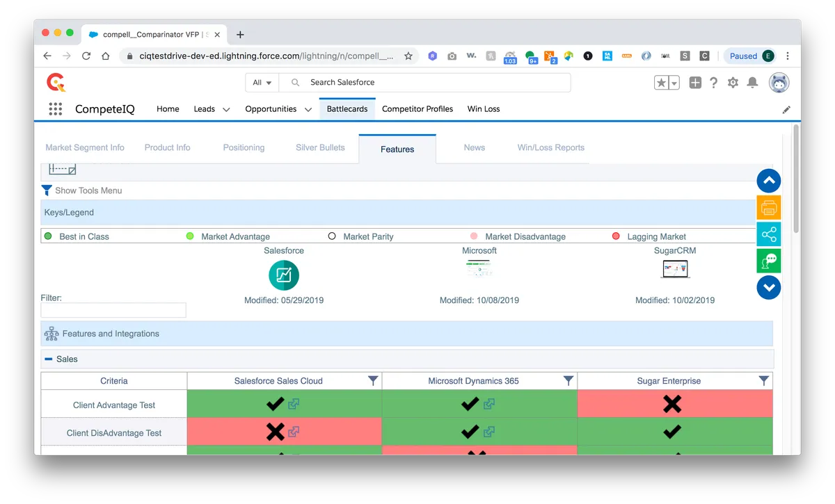
Task: Click the Features and Integrations hierarchy icon
Action: (51, 334)
